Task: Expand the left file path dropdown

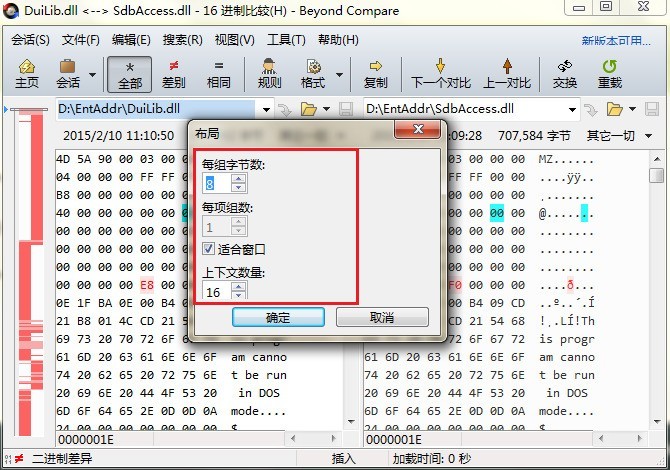Action: tap(266, 109)
